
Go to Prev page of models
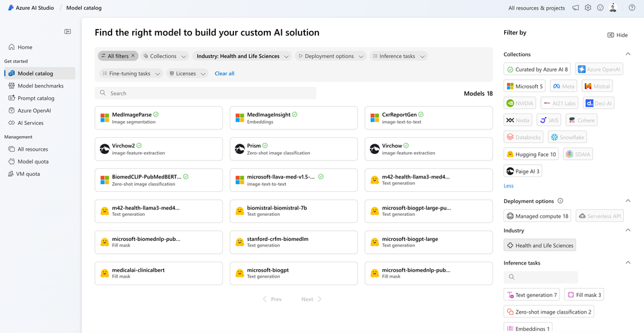272,300
